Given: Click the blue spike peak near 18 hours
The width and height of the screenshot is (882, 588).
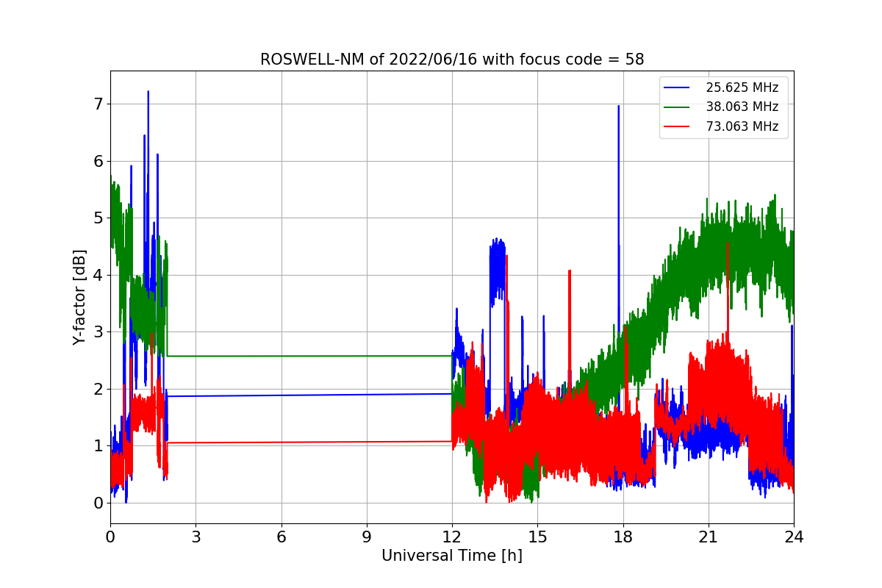Looking at the screenshot, I should click(x=618, y=107).
